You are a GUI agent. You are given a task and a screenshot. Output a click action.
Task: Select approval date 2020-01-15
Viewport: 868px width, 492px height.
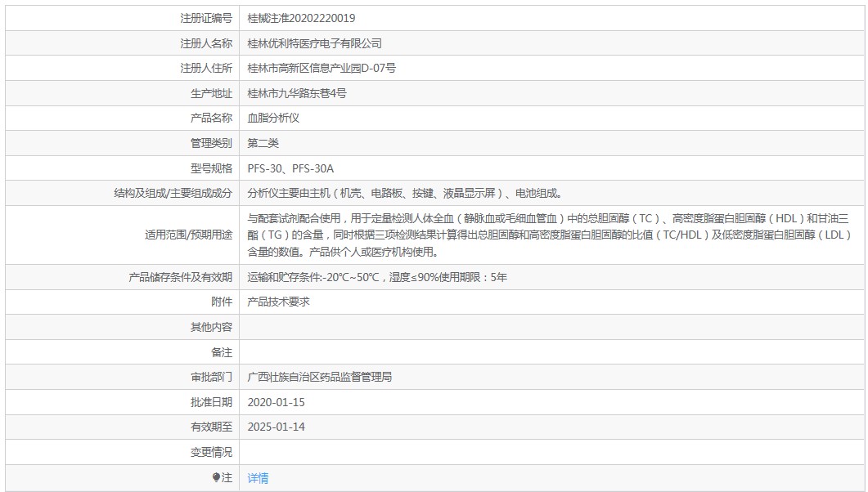(x=277, y=402)
